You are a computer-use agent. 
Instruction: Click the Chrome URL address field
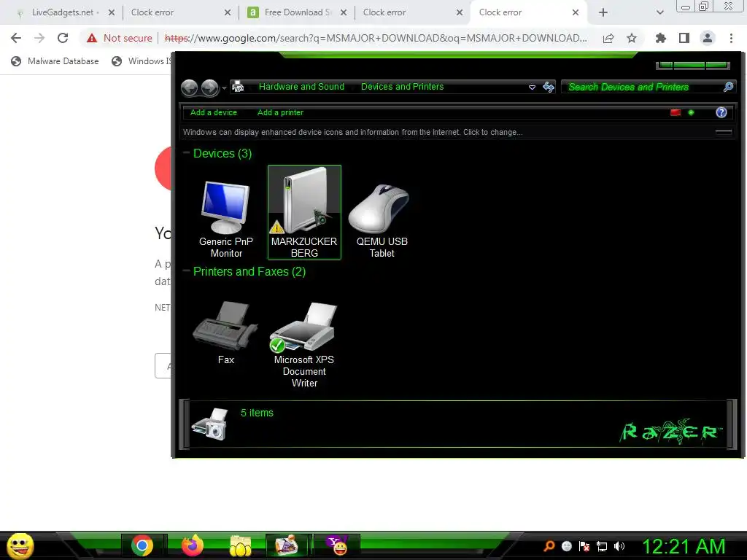[x=376, y=38]
